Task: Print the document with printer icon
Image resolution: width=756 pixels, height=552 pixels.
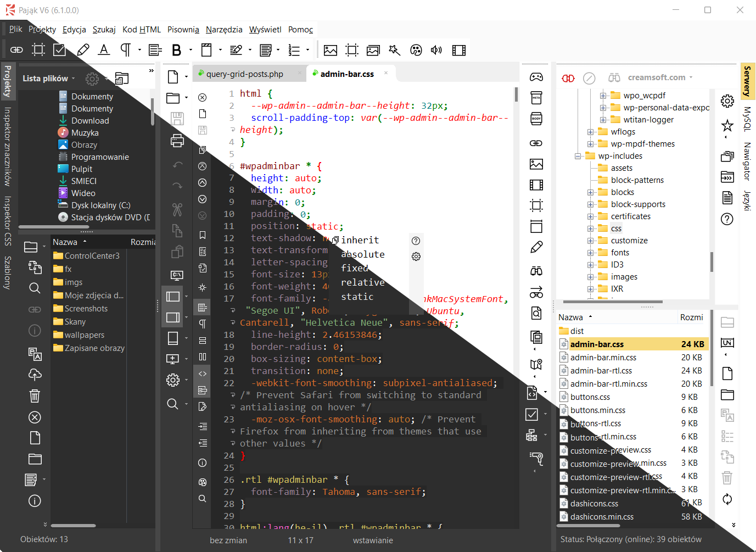Action: click(177, 141)
